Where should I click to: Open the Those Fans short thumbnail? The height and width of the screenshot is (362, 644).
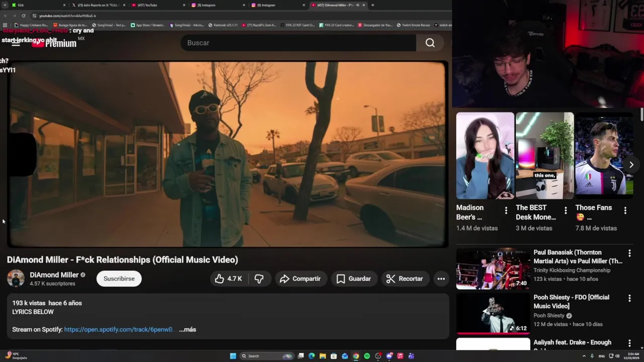(604, 156)
